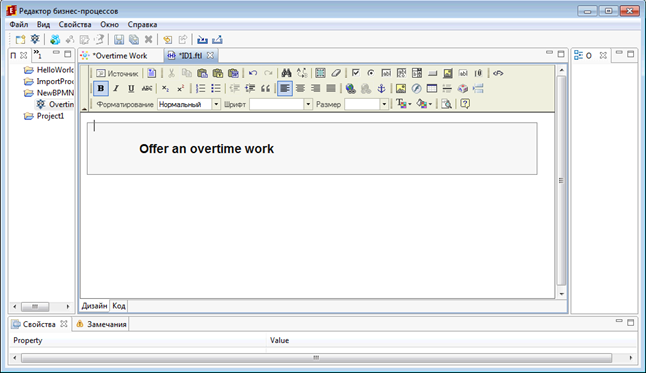Click the Paste clipboard icon

click(202, 73)
